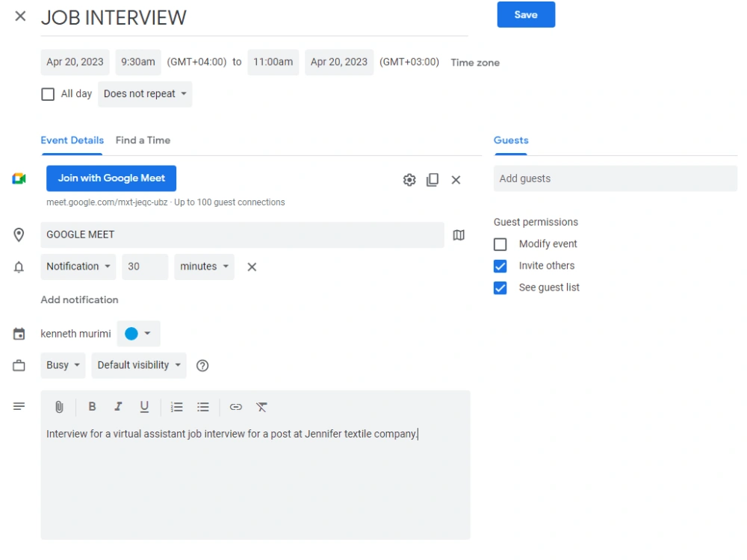The image size is (747, 560).
Task: Click into the description text area
Action: pos(255,481)
